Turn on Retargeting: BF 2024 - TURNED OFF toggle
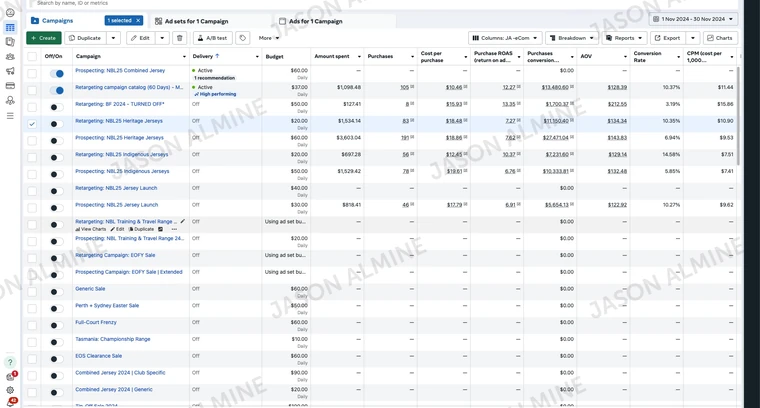 tap(57, 107)
